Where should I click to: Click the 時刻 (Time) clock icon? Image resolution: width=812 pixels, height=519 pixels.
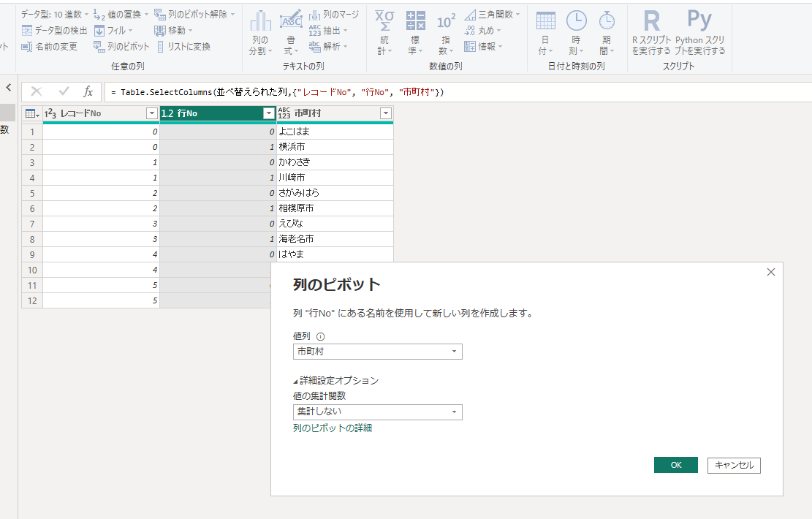pos(576,20)
